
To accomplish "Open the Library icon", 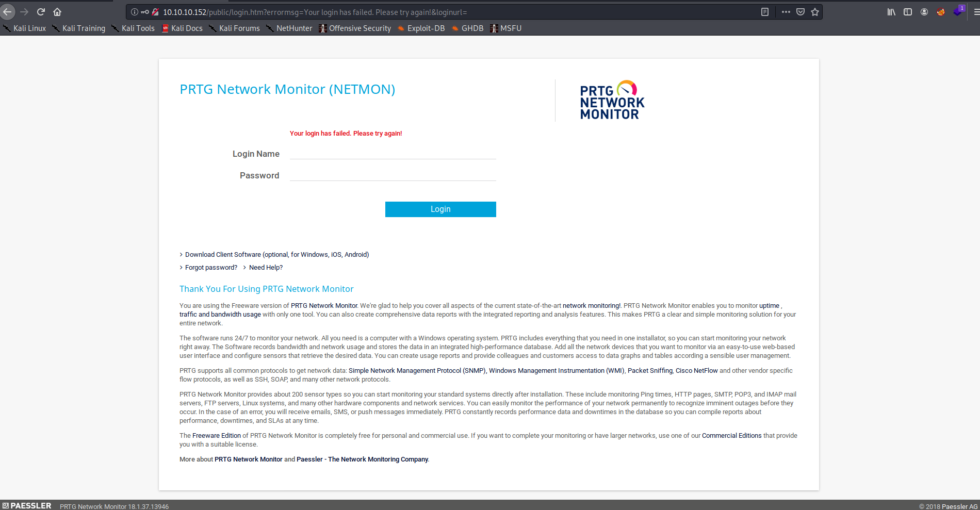I will pyautogui.click(x=891, y=11).
